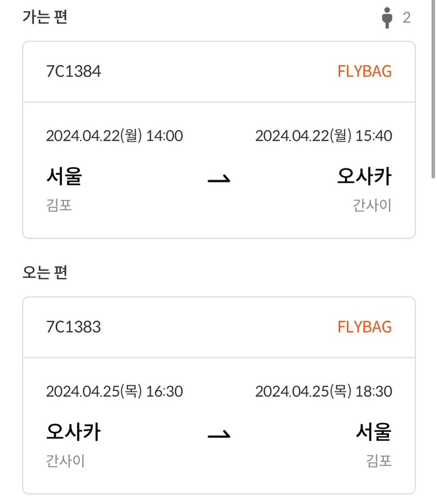Click outbound arrival time 2024.04.22 15:40
This screenshot has height=504, width=437.
[323, 136]
